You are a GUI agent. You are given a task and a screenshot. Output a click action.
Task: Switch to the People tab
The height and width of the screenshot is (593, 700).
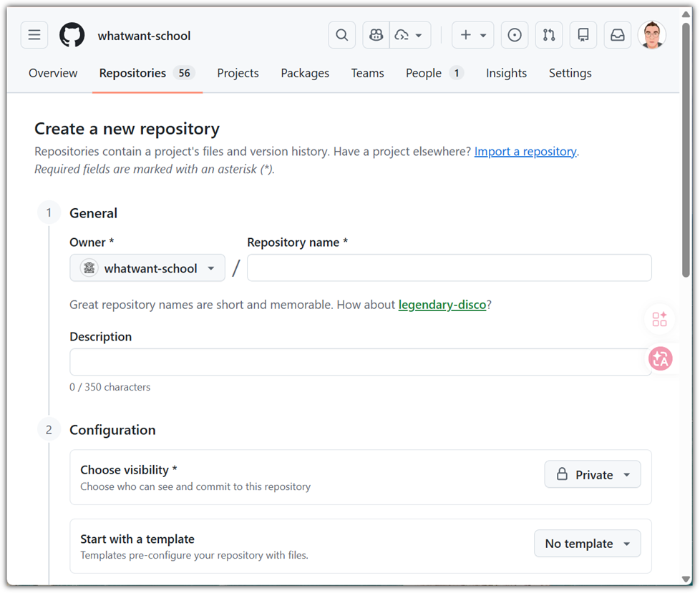434,73
